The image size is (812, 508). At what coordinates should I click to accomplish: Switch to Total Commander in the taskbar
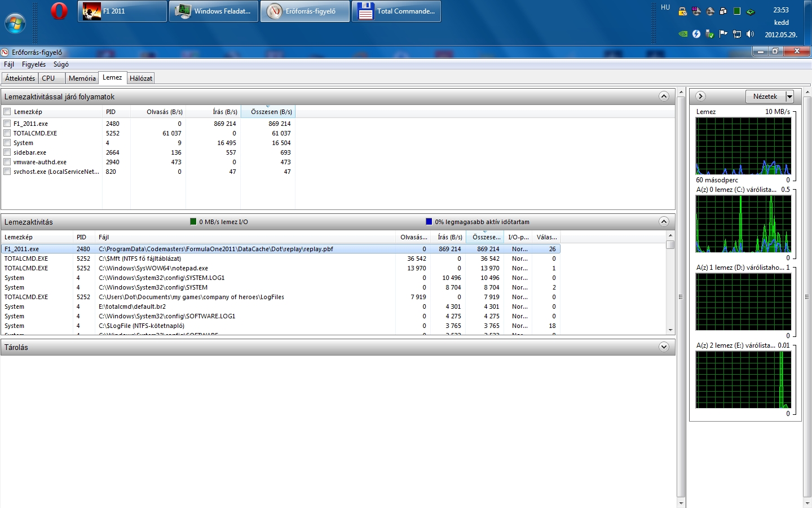pos(396,11)
